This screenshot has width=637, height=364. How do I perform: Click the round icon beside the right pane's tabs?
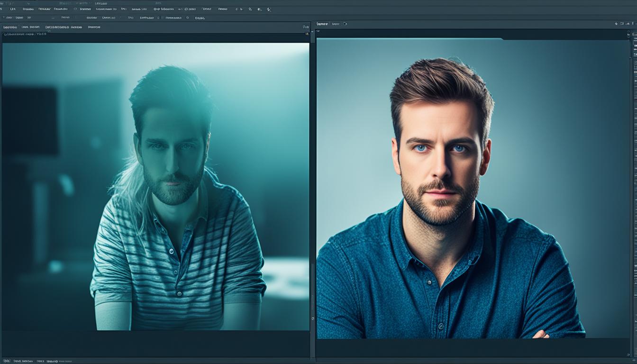345,24
